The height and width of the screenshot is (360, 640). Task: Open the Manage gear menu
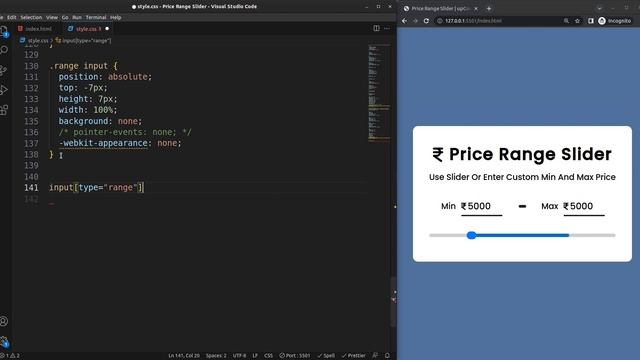(4, 341)
